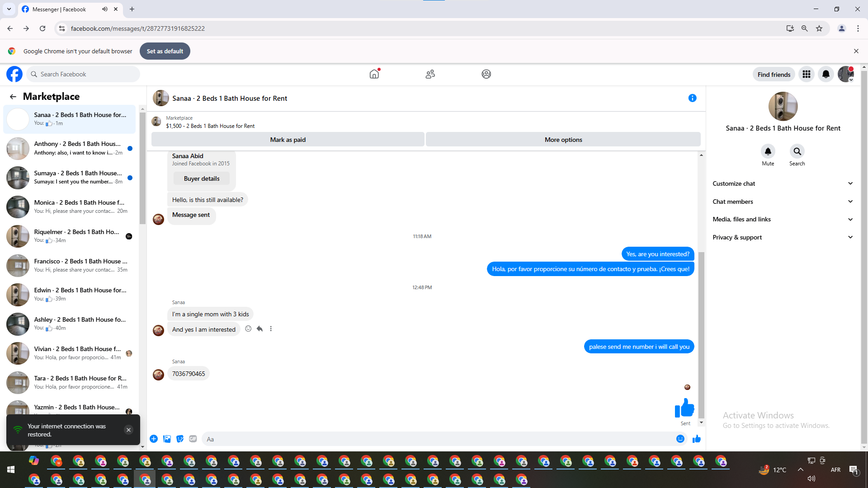
Task: Open the Anthony conversation
Action: [x=70, y=148]
